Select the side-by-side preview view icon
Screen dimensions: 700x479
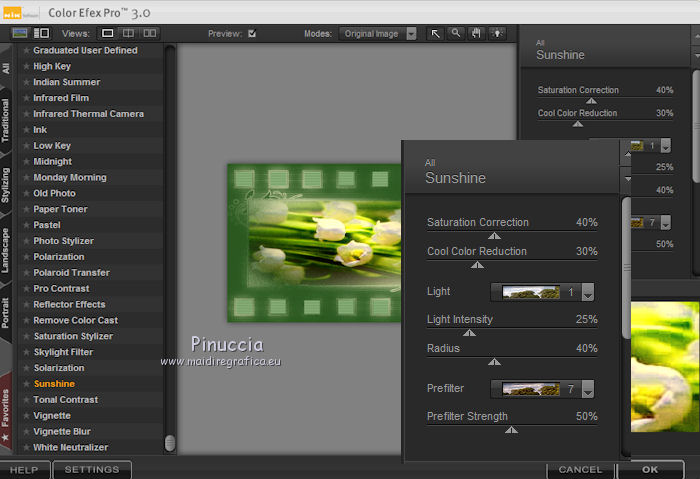click(x=150, y=33)
